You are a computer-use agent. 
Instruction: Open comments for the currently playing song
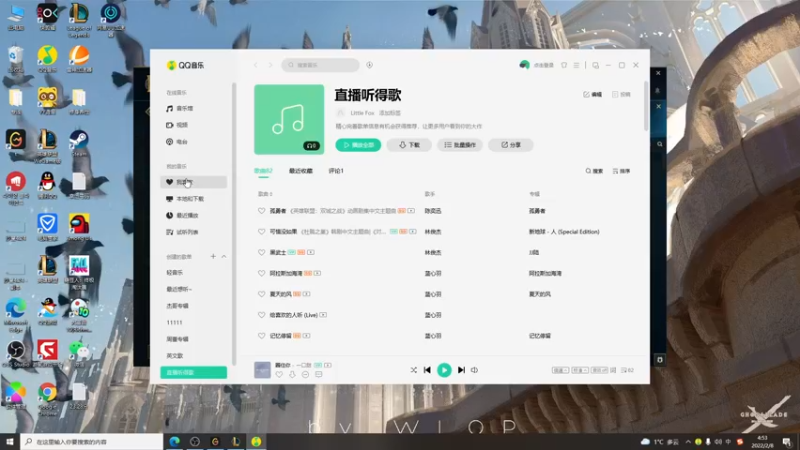tap(319, 374)
